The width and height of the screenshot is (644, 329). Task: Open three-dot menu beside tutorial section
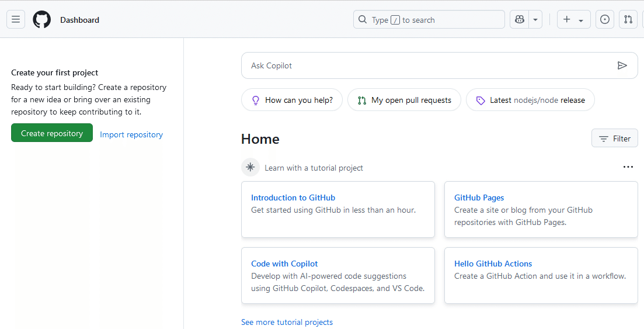[628, 167]
